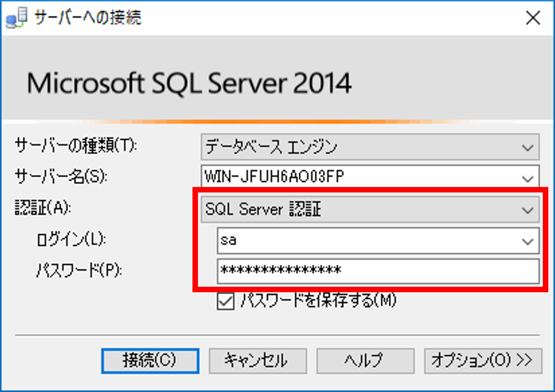
Task: Close the サーバーへの接続 dialog
Action: pos(533,18)
